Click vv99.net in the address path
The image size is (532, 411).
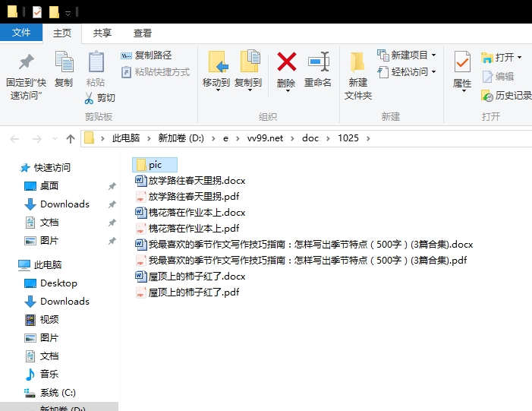click(265, 138)
